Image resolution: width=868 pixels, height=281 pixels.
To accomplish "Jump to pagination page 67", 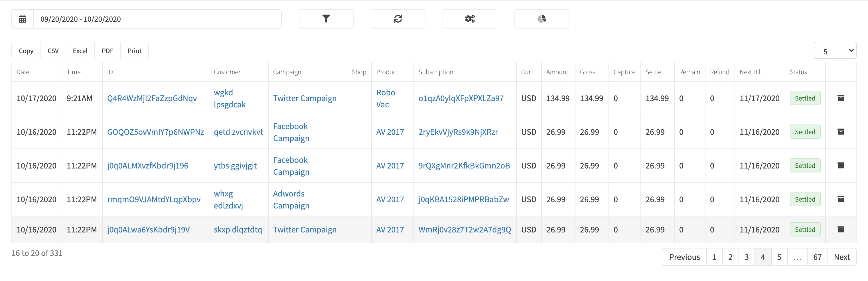I will coord(817,257).
